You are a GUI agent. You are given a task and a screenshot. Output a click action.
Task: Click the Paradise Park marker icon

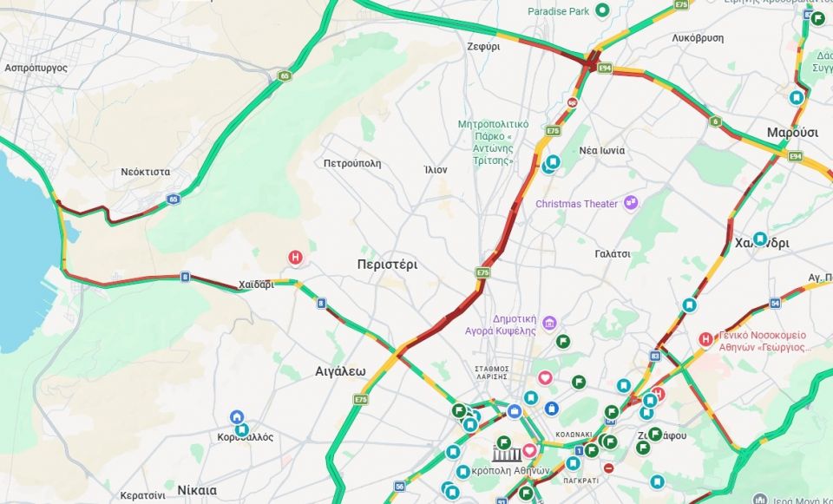click(x=602, y=10)
